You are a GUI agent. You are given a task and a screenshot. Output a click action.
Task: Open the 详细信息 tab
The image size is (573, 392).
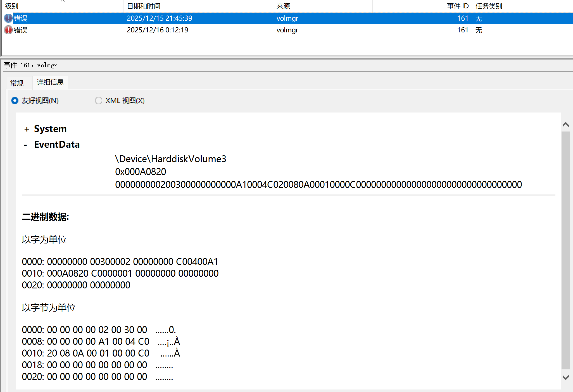[50, 82]
